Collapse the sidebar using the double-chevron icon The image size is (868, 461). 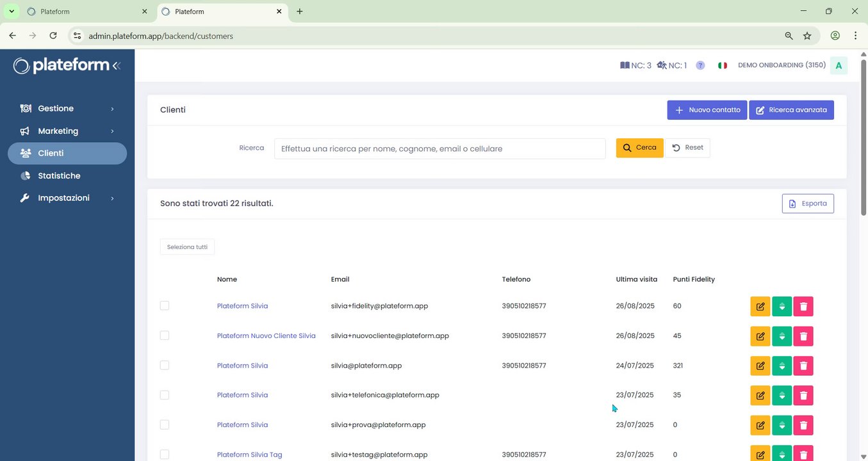pos(116,65)
